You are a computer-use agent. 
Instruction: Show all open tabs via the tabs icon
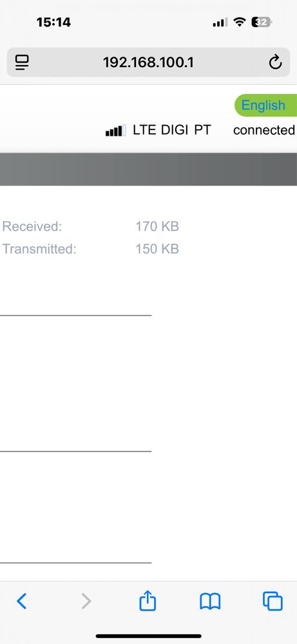[x=273, y=601]
